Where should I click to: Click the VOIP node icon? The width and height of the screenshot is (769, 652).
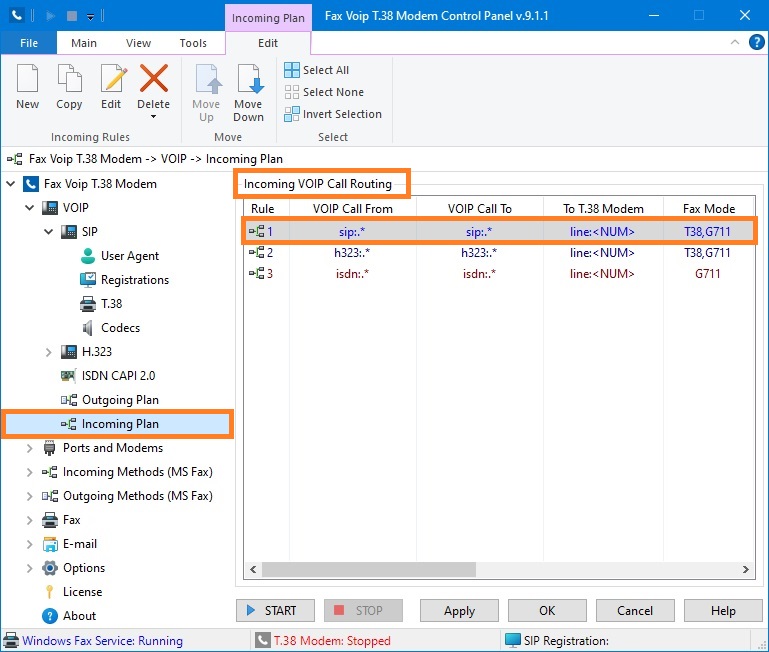[x=50, y=208]
